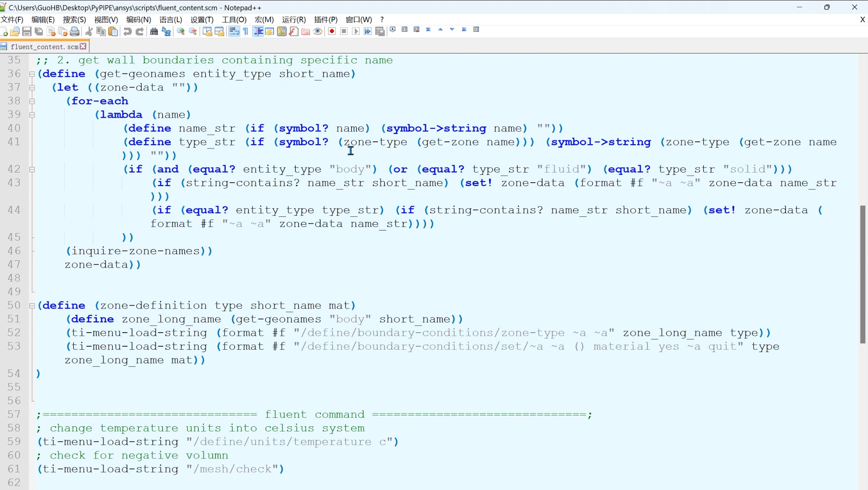Close the document using the menu bar X
This screenshot has height=490, width=868.
[862, 19]
